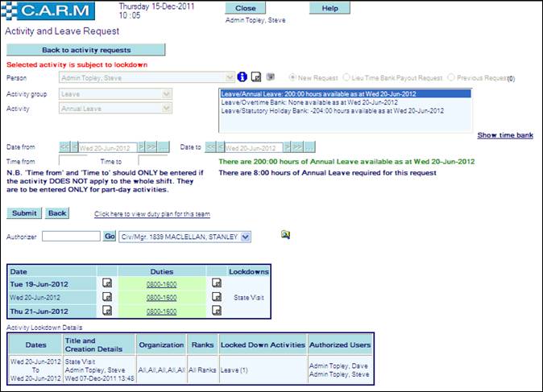Open the left note icon for Wed 20-Jun-2012

[107, 297]
